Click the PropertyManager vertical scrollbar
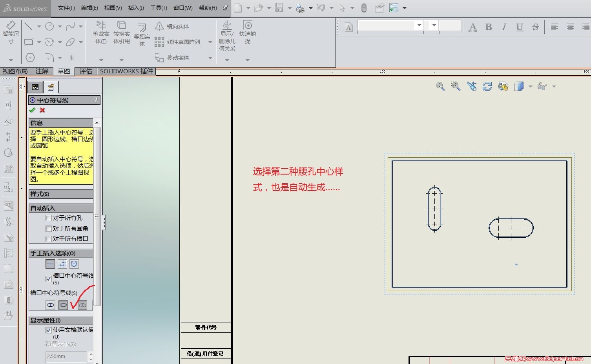The height and width of the screenshot is (364, 591). 97,216
